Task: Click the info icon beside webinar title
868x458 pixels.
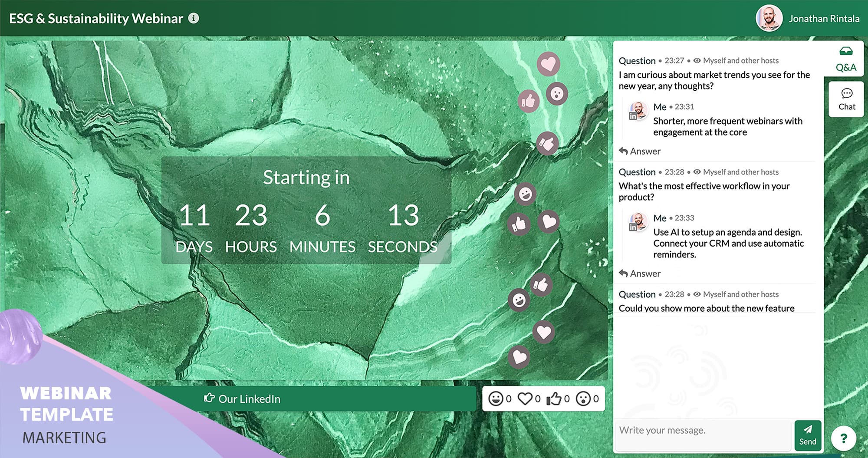Action: click(194, 18)
